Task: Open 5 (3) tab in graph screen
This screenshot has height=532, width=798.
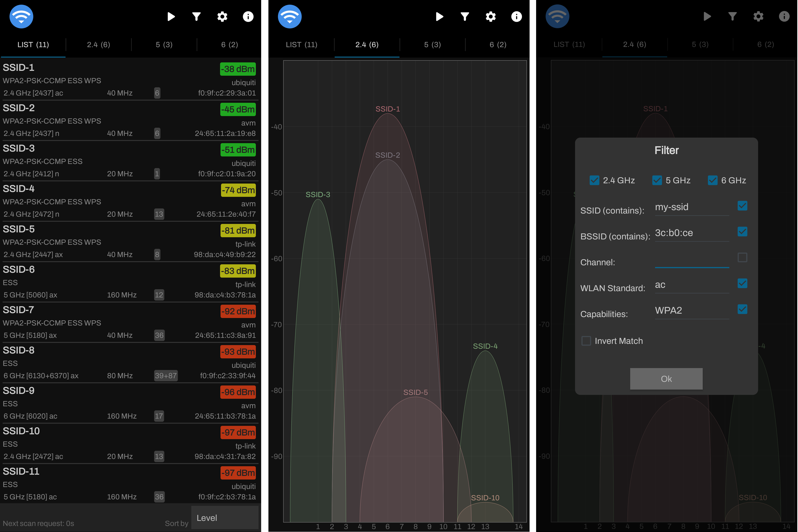Action: coord(433,45)
